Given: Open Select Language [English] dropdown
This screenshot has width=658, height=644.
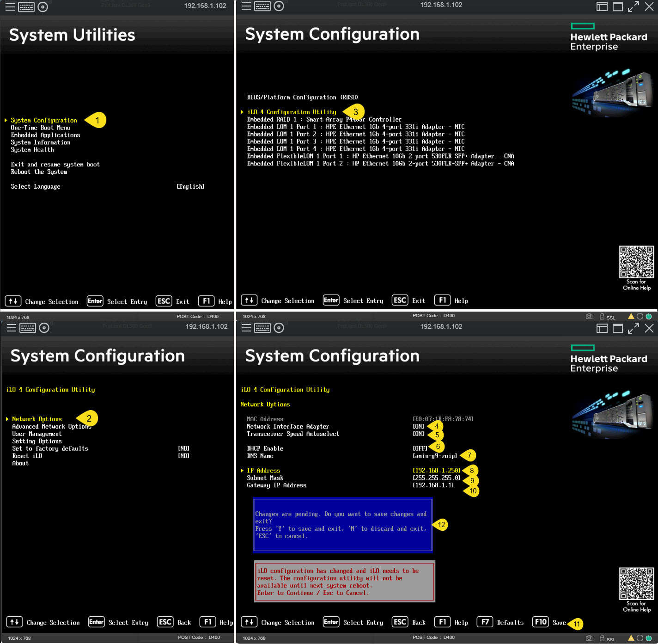Looking at the screenshot, I should tap(190, 187).
